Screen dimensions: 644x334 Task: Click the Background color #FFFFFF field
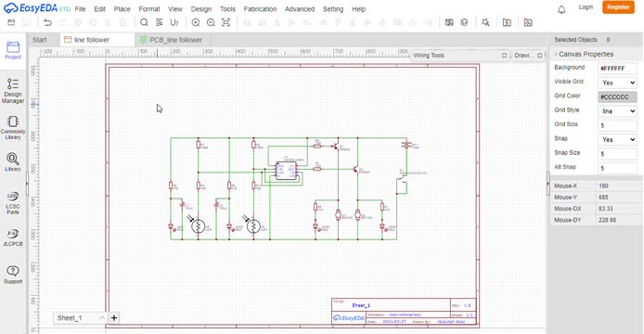617,69
